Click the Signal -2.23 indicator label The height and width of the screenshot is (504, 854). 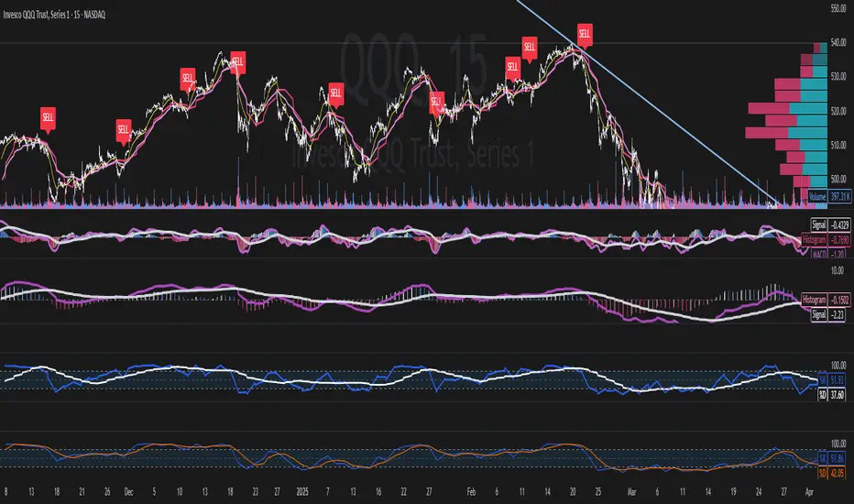(x=829, y=314)
